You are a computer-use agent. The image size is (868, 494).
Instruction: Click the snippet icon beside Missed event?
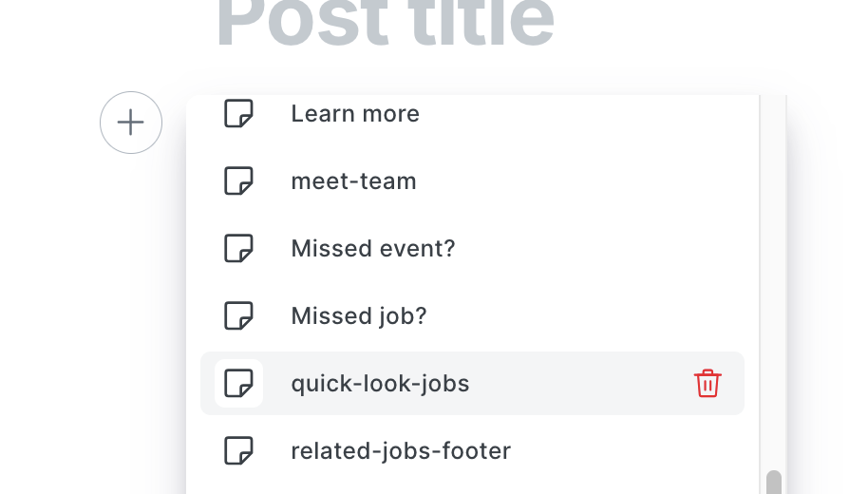point(238,248)
